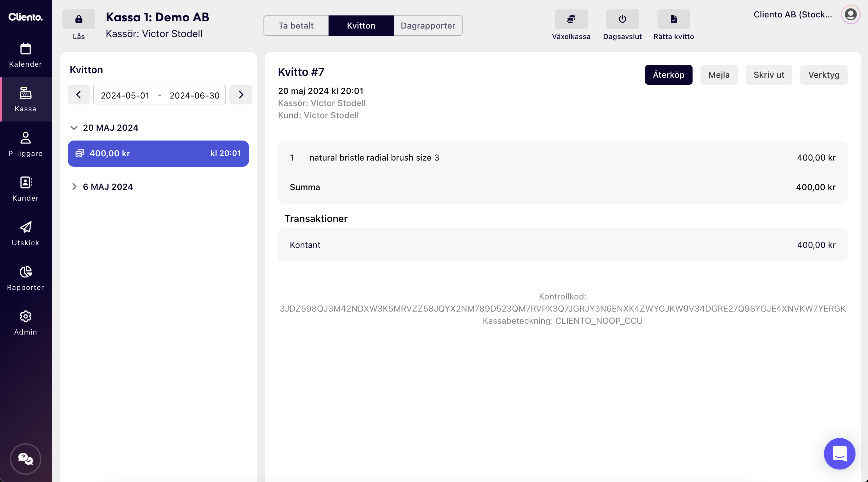Click the start date field 2024-05-01
The width and height of the screenshot is (868, 482).
coord(125,95)
